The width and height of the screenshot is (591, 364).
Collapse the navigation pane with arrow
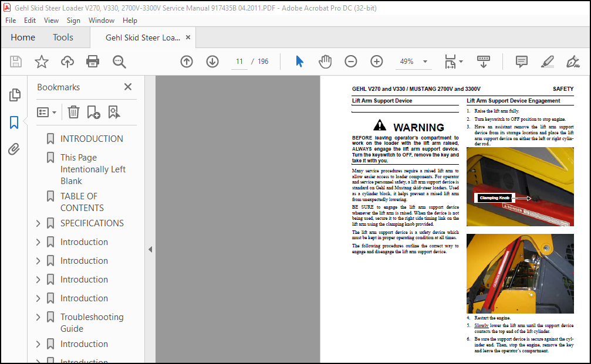[150, 249]
